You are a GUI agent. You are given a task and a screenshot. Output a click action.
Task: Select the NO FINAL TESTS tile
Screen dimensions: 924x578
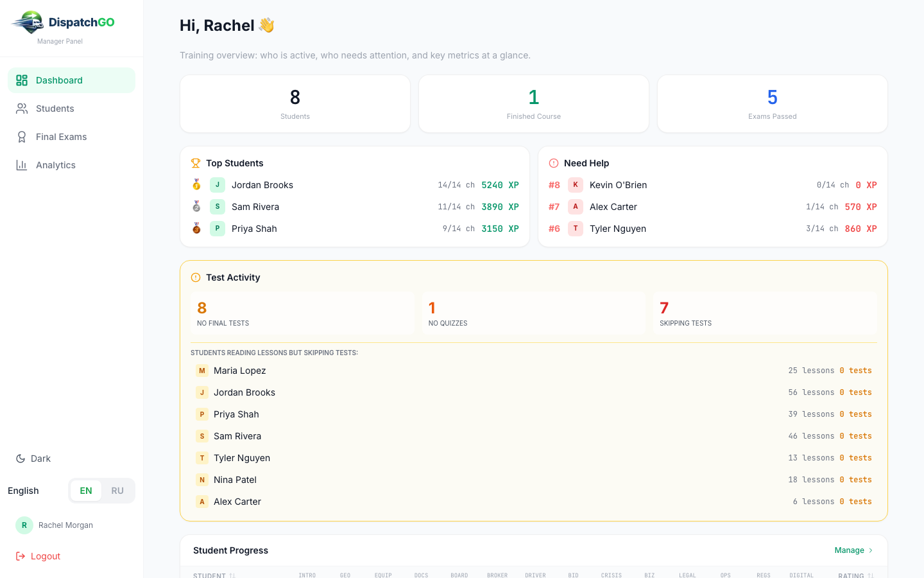pos(302,313)
